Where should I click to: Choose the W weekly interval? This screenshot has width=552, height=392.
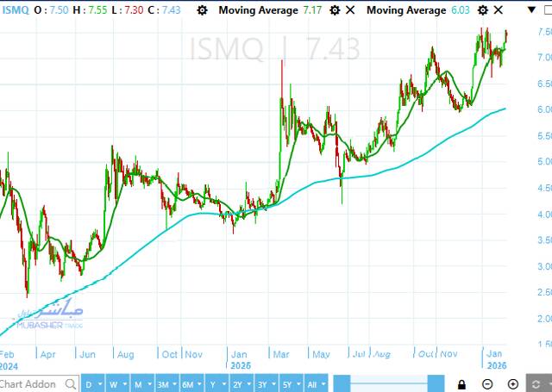click(116, 384)
